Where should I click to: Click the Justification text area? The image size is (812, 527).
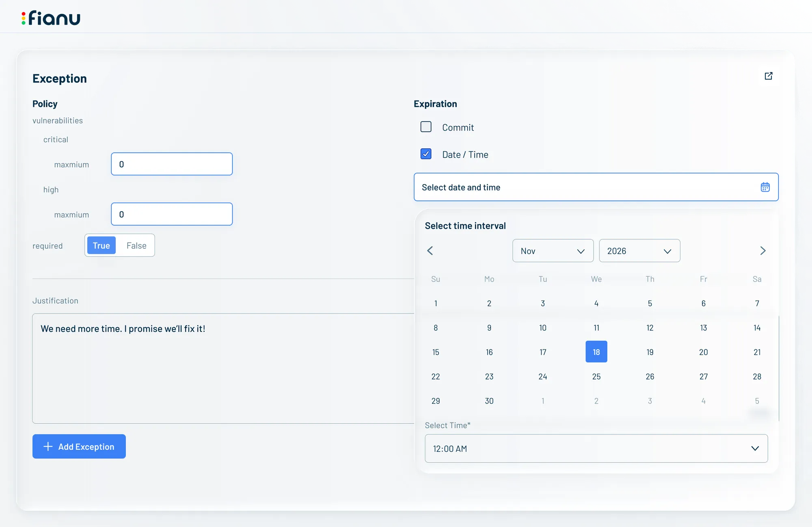[x=223, y=369]
